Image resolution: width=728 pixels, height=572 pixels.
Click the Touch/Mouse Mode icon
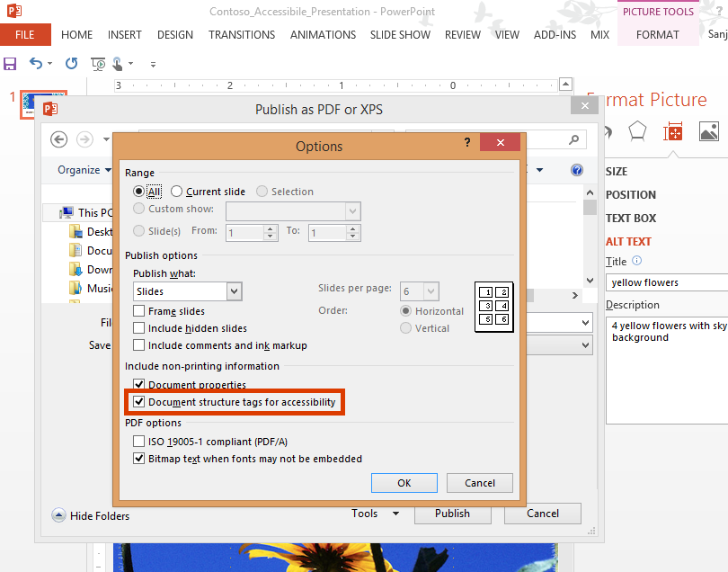[x=120, y=64]
